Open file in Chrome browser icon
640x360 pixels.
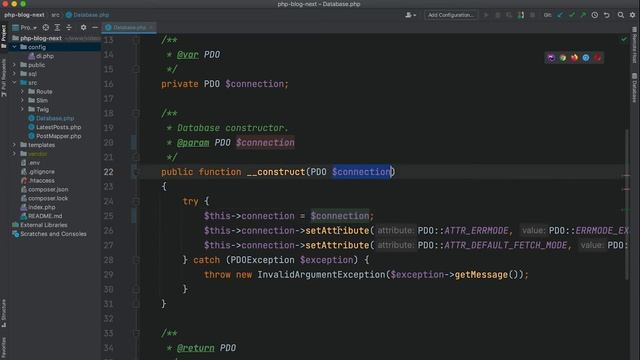[x=563, y=58]
